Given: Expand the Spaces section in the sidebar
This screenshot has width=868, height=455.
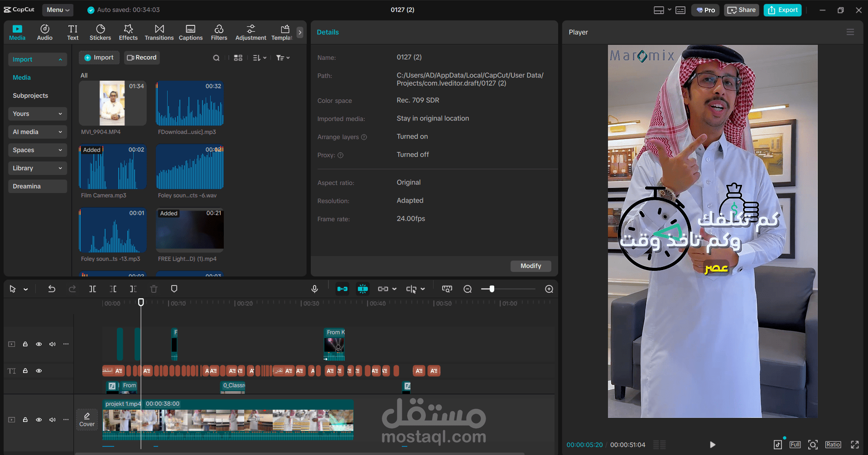Looking at the screenshot, I should click(x=60, y=150).
